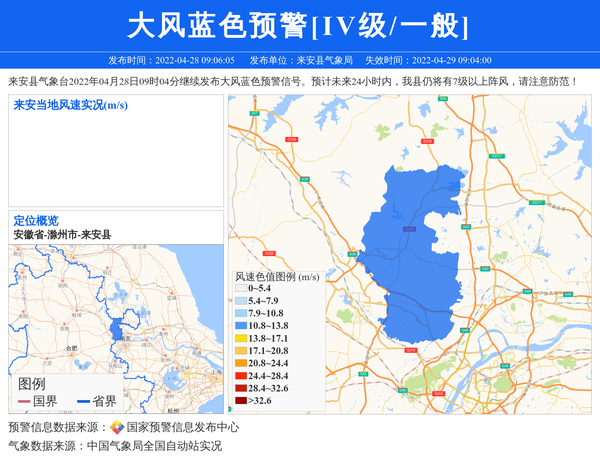Click the 24.4~28.4 legend value text
Screen dimensions: 600x471
[268, 376]
